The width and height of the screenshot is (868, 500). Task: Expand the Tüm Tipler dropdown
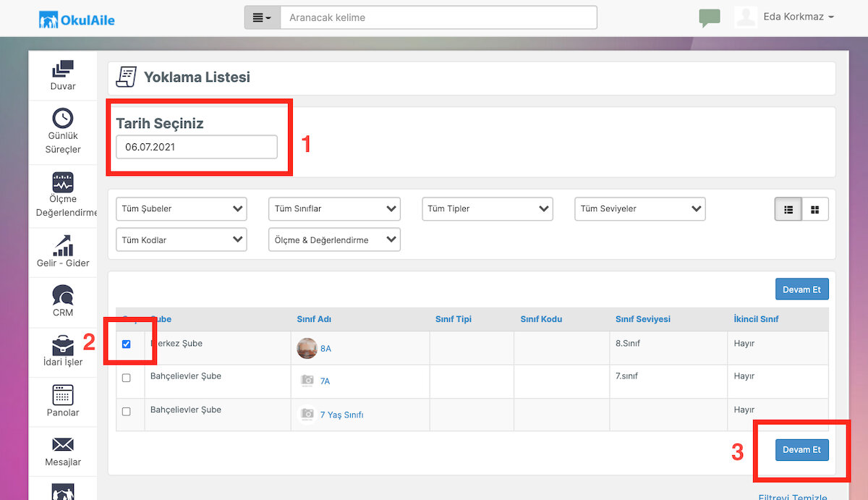488,209
